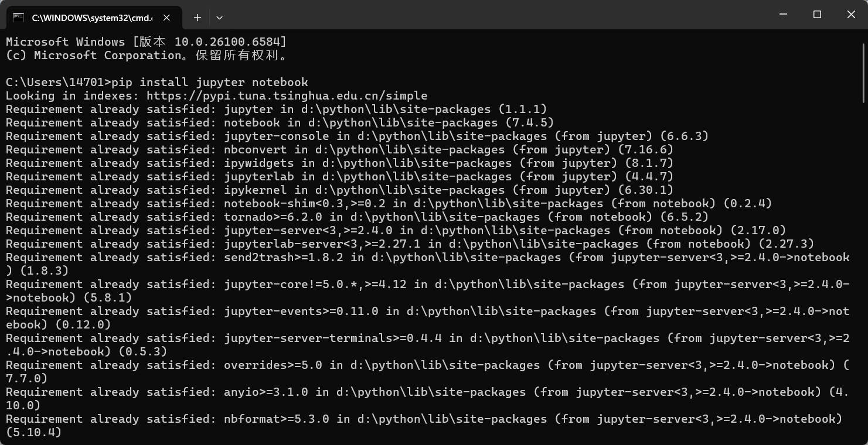Image resolution: width=868 pixels, height=445 pixels.
Task: Close the cmd.exe tab with its X
Action: point(166,18)
